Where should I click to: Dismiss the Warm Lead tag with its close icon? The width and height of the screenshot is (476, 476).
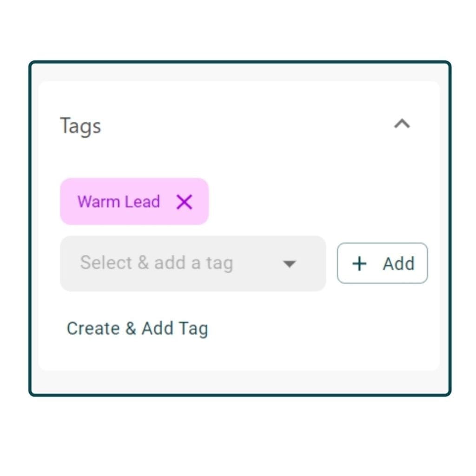point(184,202)
